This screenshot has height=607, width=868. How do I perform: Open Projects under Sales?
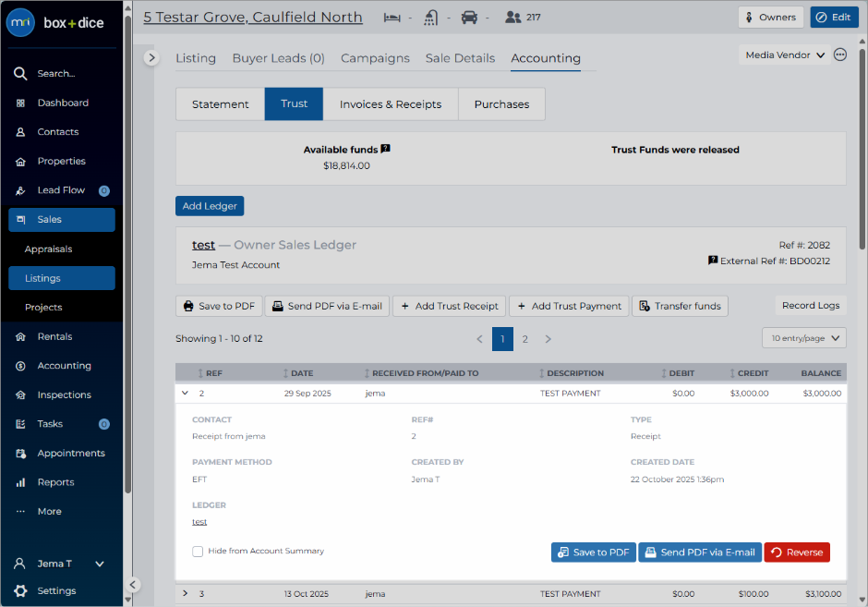point(43,308)
